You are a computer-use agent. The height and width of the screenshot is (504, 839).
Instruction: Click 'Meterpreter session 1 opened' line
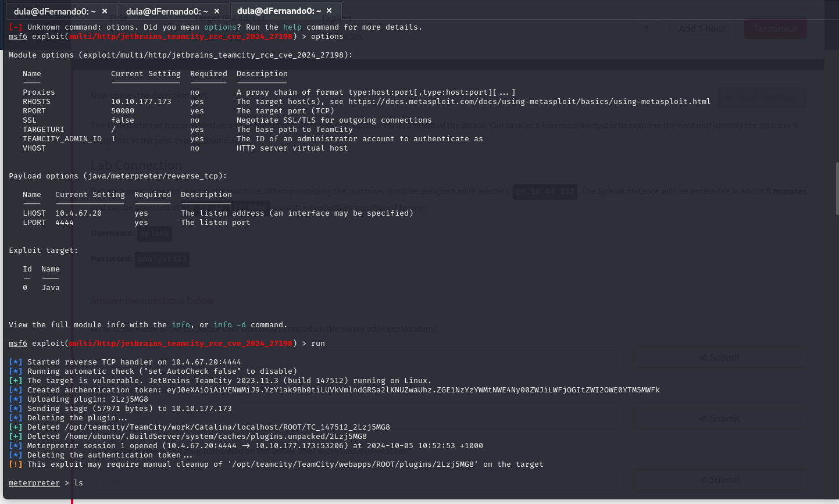[246, 446]
